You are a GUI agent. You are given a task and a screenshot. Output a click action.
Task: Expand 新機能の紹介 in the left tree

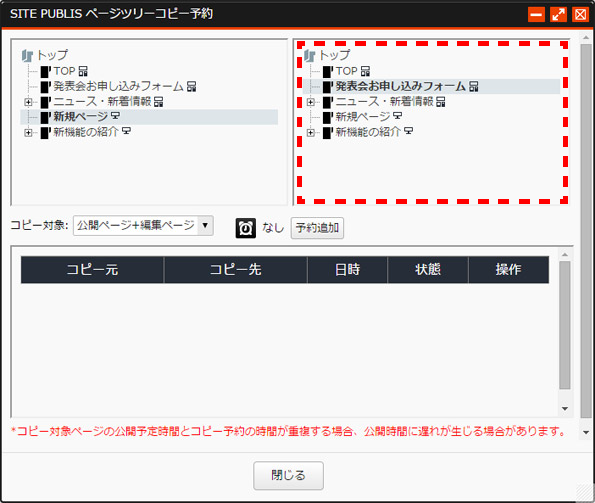click(28, 132)
